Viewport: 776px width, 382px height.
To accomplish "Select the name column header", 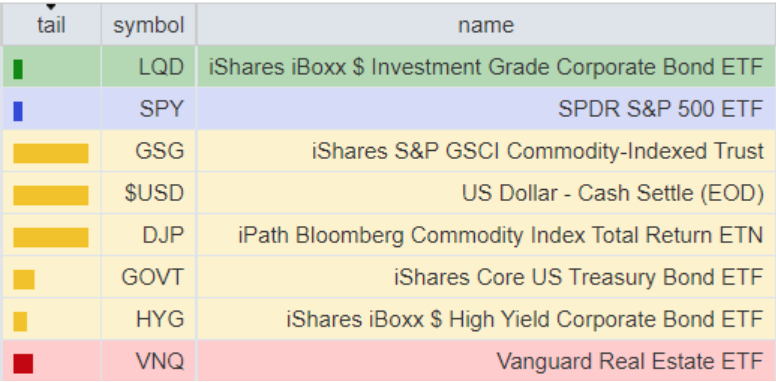I will pyautogui.click(x=486, y=25).
